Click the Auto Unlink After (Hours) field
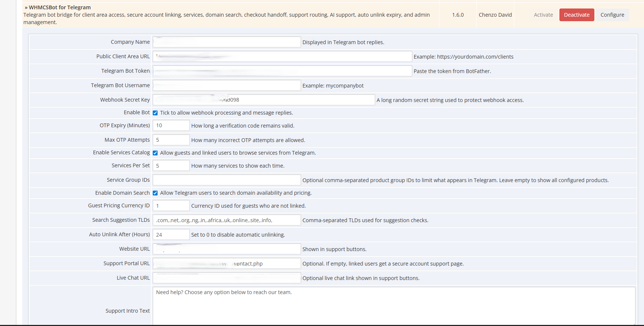This screenshot has width=644, height=326. (x=171, y=234)
